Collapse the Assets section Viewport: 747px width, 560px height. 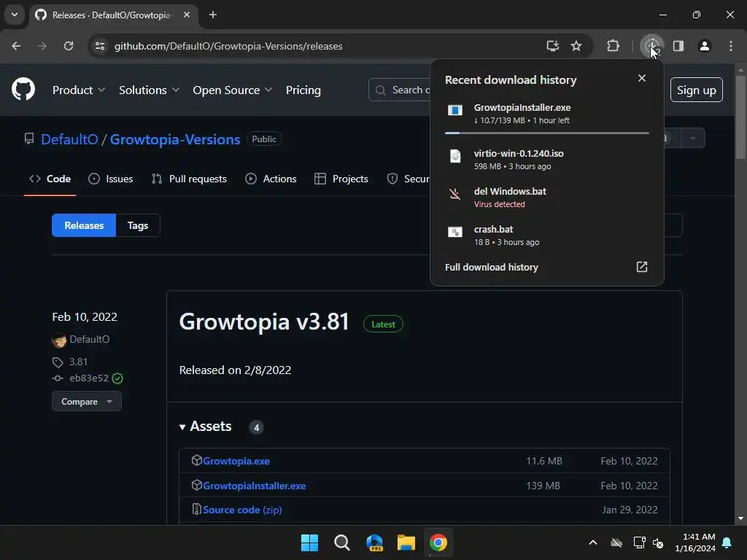coord(206,426)
